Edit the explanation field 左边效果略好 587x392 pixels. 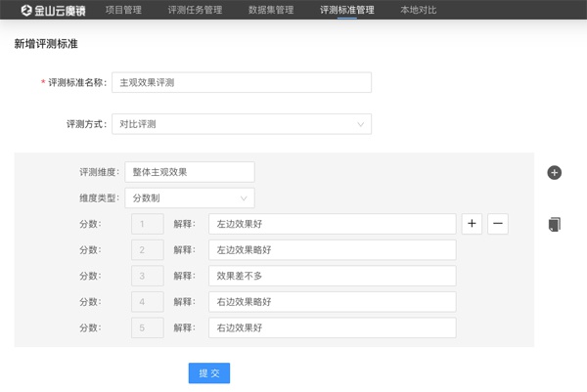332,250
